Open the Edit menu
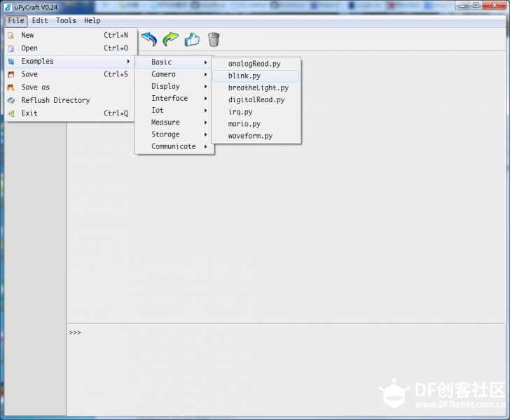Image resolution: width=510 pixels, height=420 pixels. click(40, 20)
